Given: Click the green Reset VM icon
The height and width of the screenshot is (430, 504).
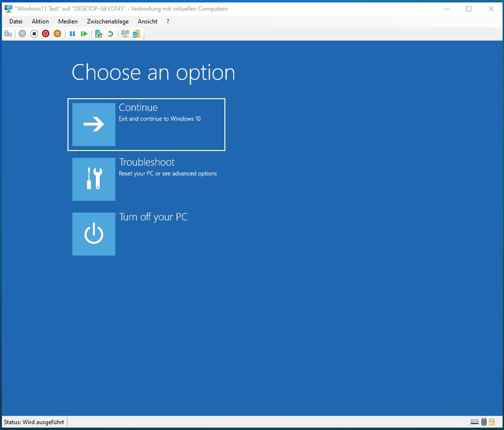Looking at the screenshot, I should pyautogui.click(x=84, y=34).
